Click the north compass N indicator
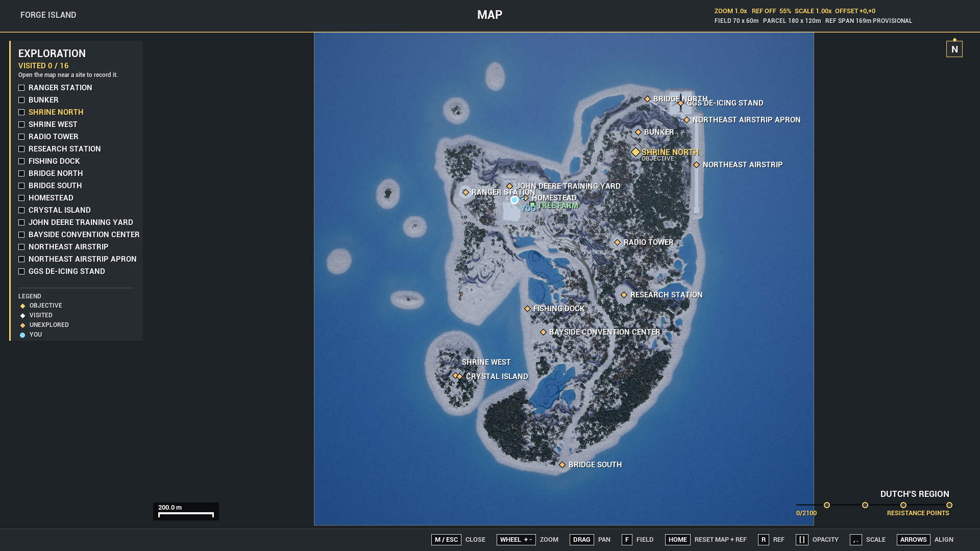 [x=954, y=49]
